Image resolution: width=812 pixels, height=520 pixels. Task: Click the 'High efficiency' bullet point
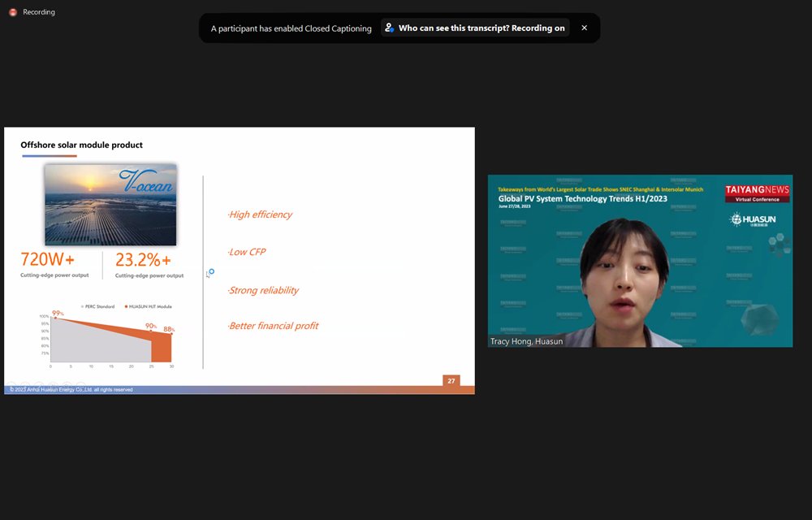260,214
